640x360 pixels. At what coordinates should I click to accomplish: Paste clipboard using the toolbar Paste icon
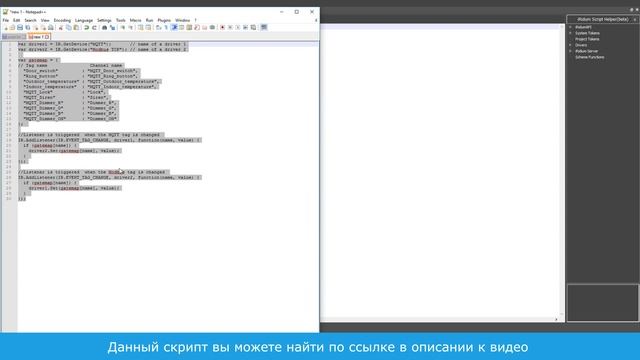[x=76, y=27]
